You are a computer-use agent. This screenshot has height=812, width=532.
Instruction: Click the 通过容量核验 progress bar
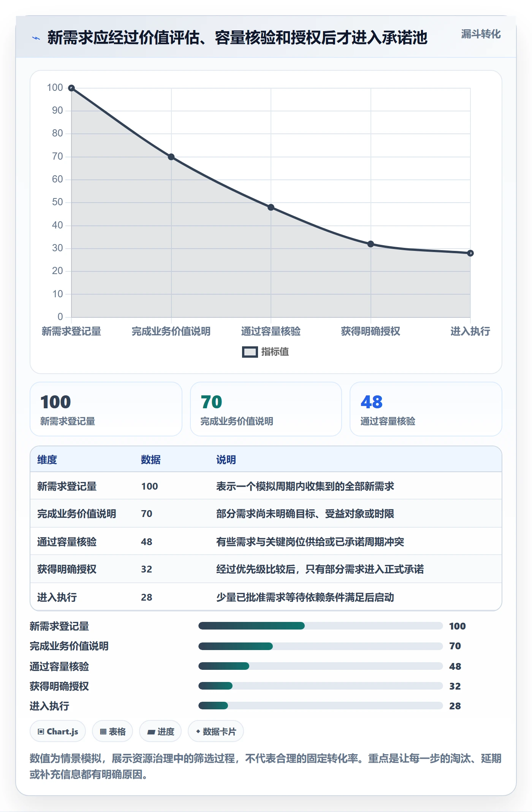coord(321,666)
